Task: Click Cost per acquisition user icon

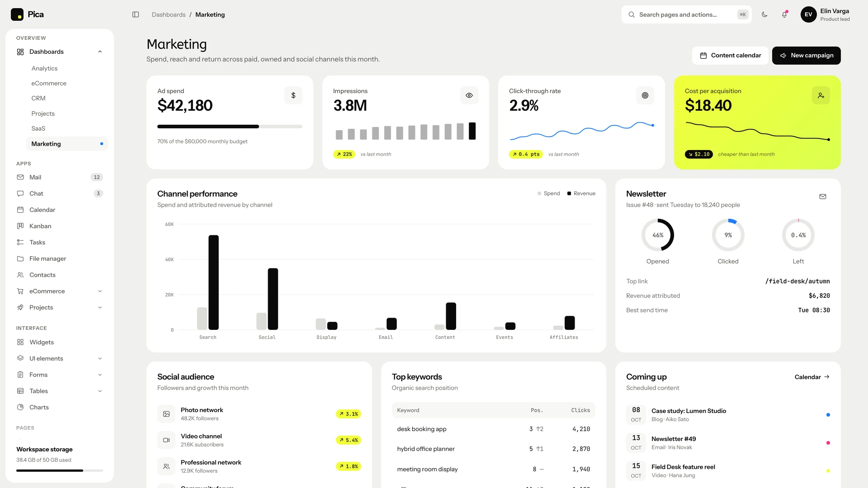Action: click(x=821, y=95)
